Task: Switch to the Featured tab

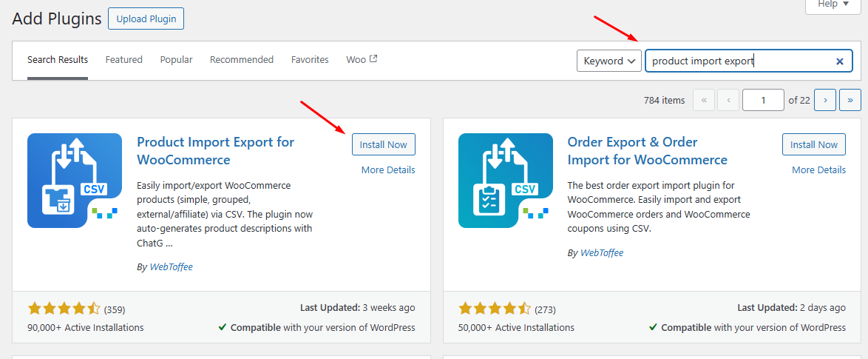Action: [124, 59]
